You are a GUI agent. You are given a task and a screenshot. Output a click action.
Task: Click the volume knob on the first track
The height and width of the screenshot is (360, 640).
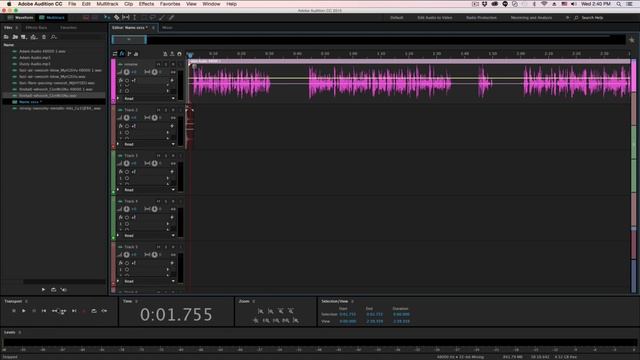point(127,72)
